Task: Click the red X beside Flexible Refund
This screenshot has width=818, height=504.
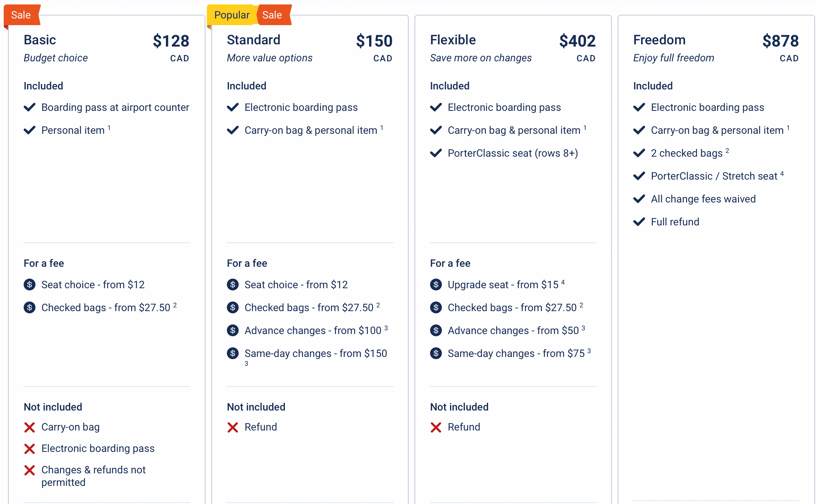Action: [436, 428]
